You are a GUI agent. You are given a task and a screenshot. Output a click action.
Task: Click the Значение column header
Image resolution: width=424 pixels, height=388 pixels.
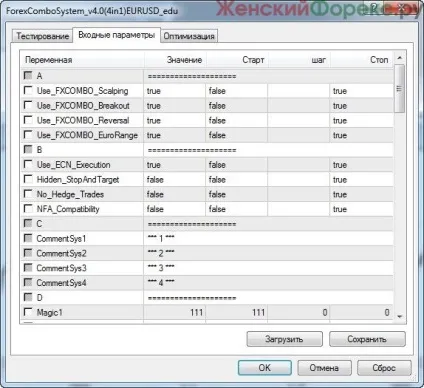point(175,60)
